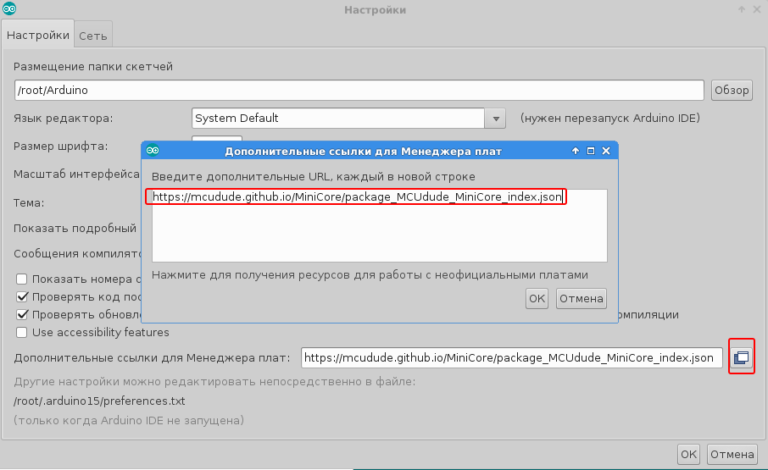Click the Arduino logo in the Настройки title bar

coord(10,10)
